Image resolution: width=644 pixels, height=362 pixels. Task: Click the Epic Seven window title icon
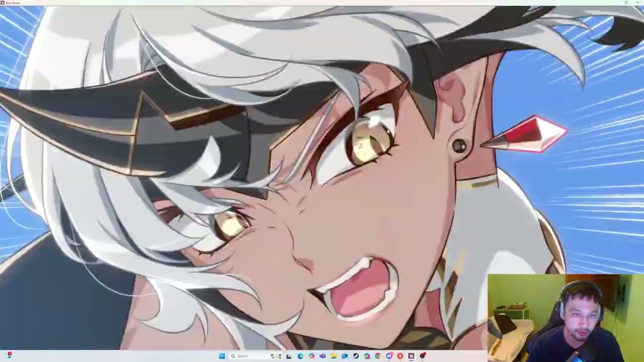click(x=3, y=3)
